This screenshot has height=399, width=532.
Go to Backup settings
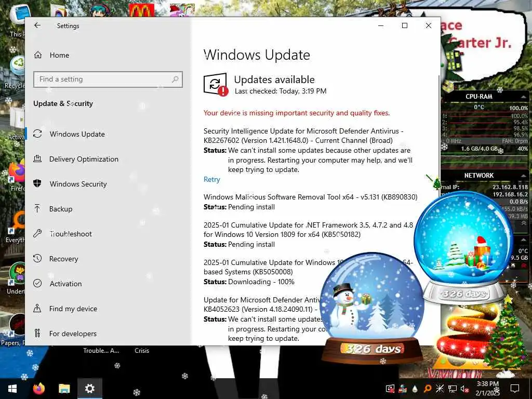pos(61,209)
